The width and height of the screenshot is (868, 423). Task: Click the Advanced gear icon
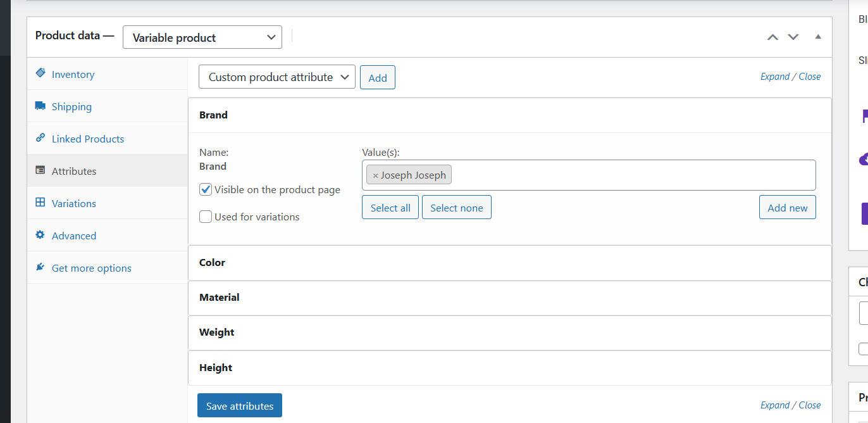(40, 235)
